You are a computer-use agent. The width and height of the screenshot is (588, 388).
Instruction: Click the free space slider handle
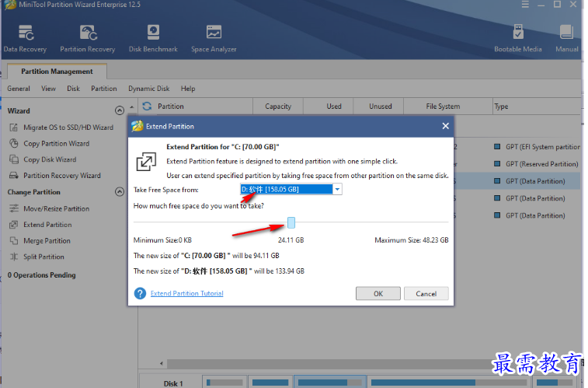[x=291, y=222]
